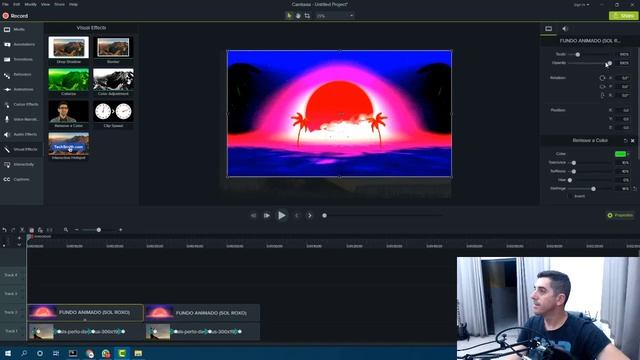The height and width of the screenshot is (360, 640).
Task: Open the Visual Effects tab
Action: (x=21, y=149)
